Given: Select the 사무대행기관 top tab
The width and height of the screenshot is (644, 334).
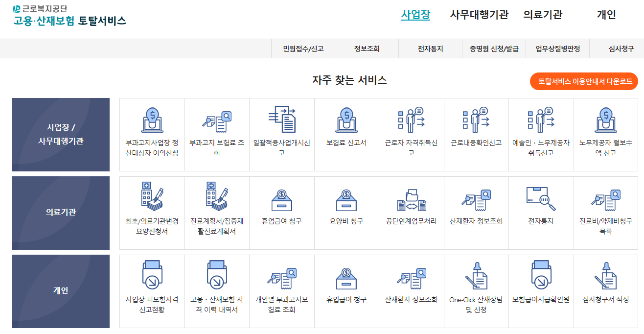Looking at the screenshot, I should [479, 15].
